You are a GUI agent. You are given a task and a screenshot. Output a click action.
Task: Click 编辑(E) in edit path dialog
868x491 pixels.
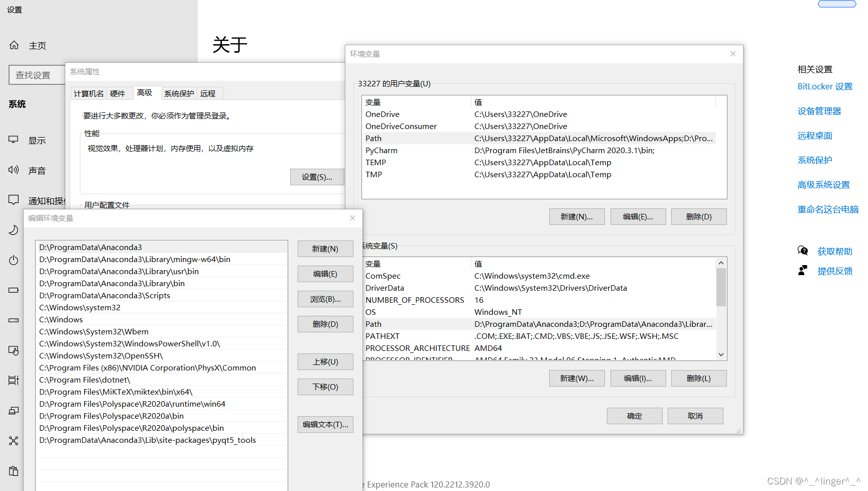click(x=325, y=274)
